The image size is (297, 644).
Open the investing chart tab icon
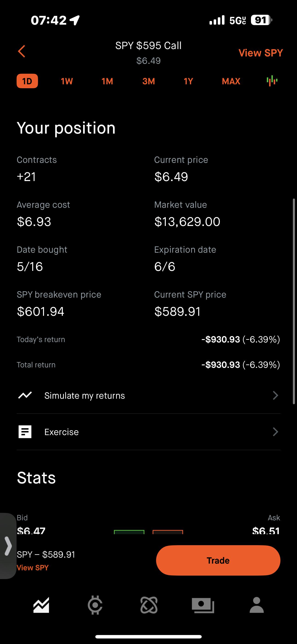pyautogui.click(x=41, y=605)
